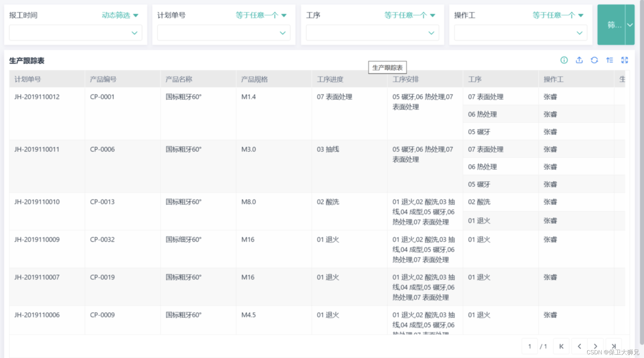Click the sort/list settings icon above table

click(610, 60)
